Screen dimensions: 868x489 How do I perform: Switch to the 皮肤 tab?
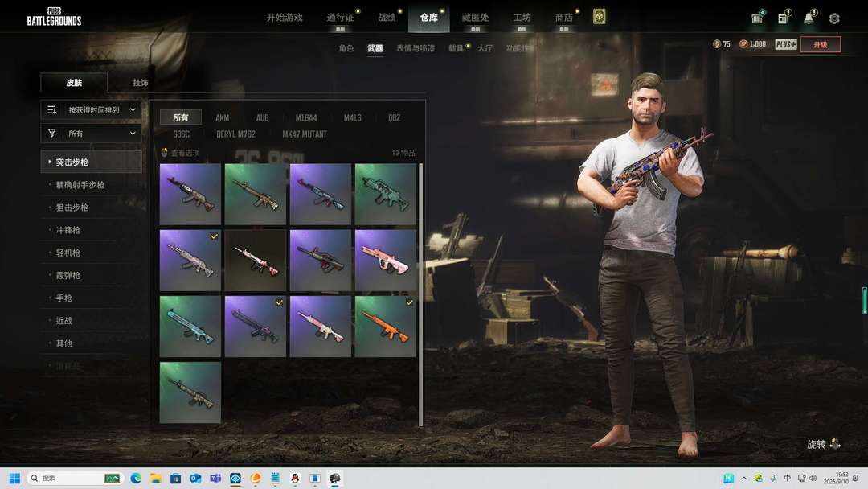(x=74, y=83)
